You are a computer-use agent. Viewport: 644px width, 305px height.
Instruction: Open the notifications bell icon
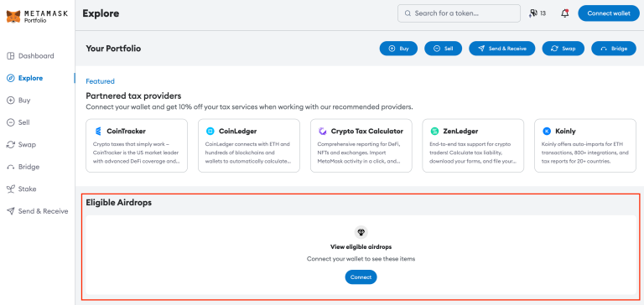565,13
